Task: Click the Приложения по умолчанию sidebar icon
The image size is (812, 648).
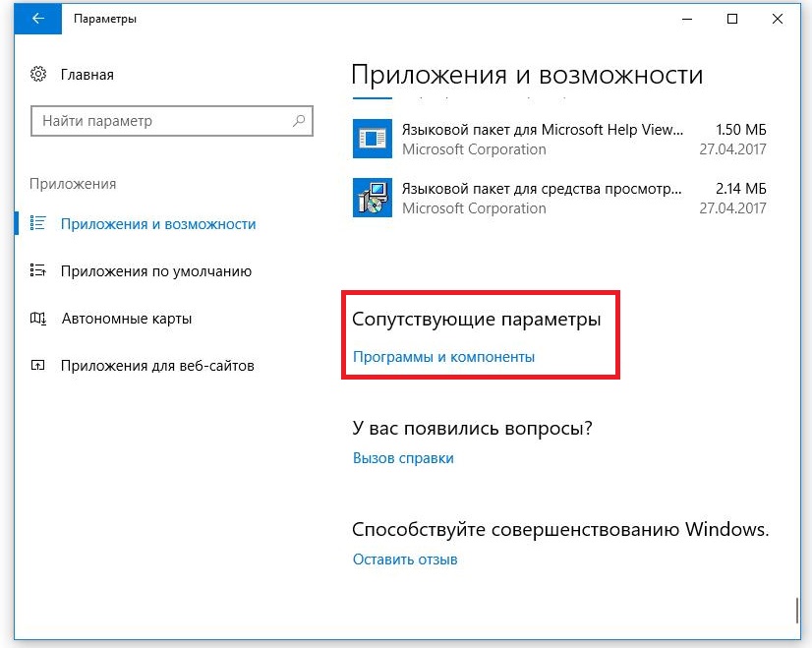Action: coord(38,271)
